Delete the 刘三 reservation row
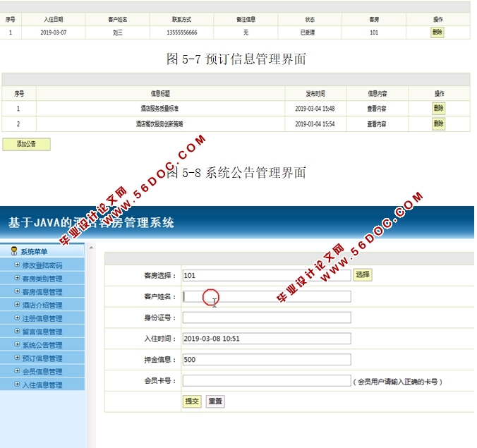This screenshot has width=477, height=448. [437, 32]
